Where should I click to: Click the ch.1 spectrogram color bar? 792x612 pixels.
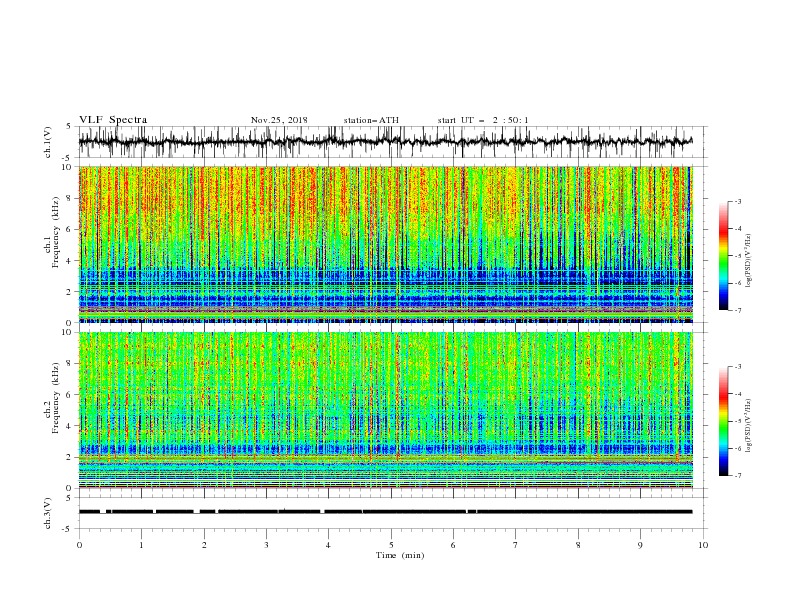click(723, 256)
